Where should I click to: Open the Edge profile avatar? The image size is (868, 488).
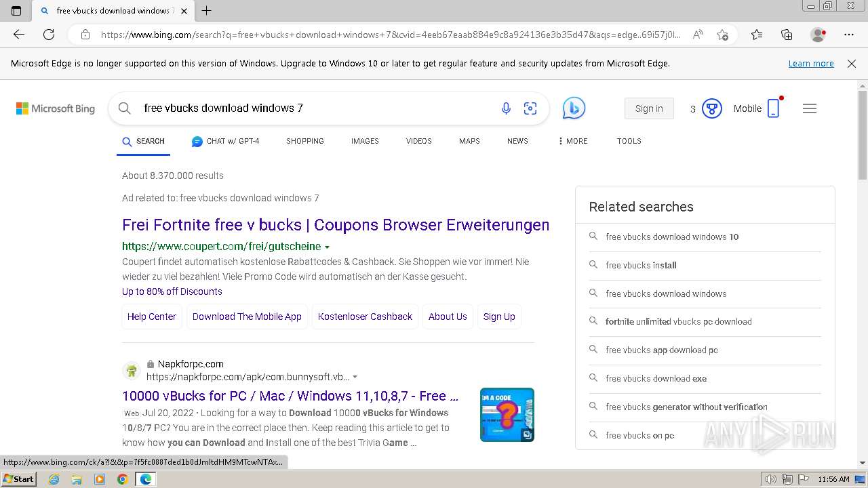point(818,35)
